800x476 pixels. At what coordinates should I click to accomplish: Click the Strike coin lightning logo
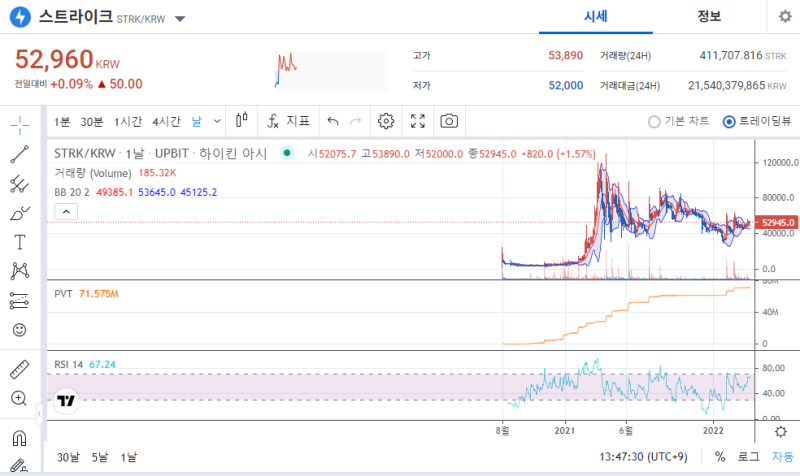tap(20, 17)
